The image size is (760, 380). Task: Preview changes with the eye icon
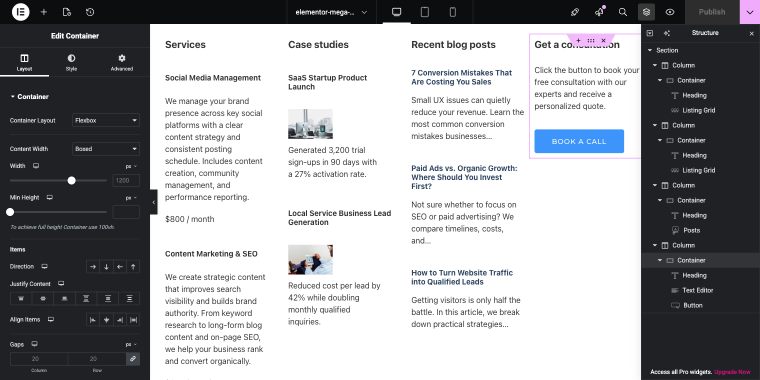(670, 12)
